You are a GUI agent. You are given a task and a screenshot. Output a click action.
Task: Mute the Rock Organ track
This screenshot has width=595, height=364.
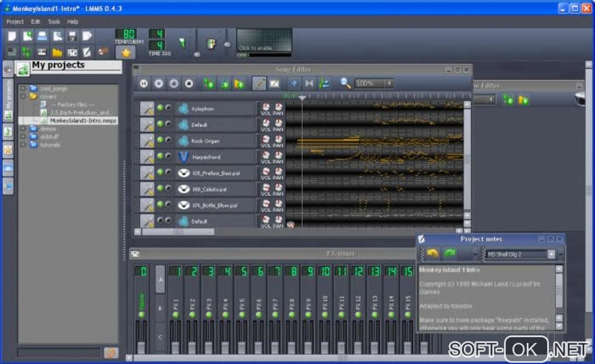160,141
